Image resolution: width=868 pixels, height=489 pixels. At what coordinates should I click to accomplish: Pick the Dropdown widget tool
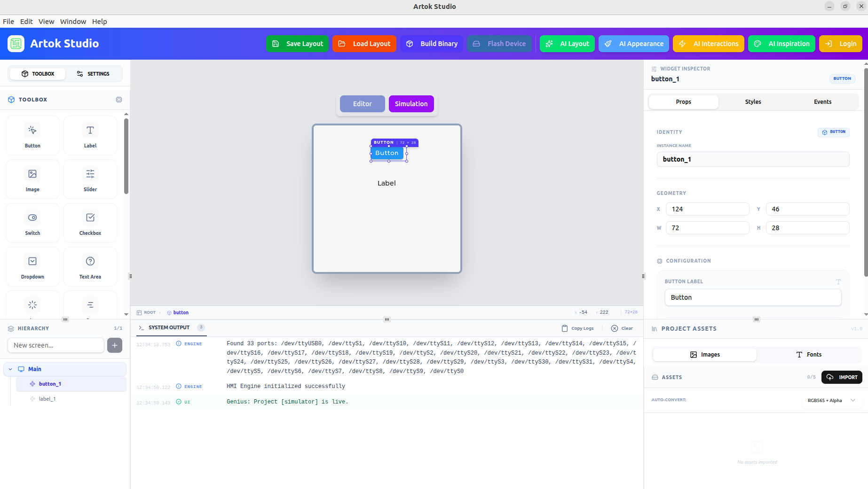[x=32, y=266]
